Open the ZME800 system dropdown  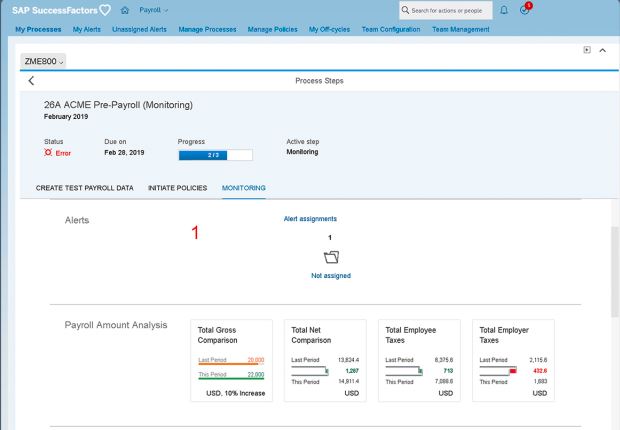[43, 61]
